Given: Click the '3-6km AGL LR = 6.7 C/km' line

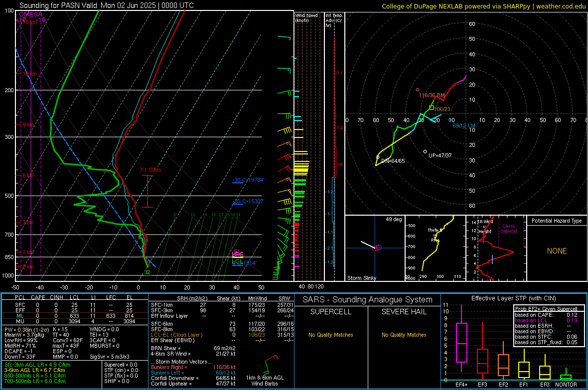Looking at the screenshot, I should pos(34,370).
